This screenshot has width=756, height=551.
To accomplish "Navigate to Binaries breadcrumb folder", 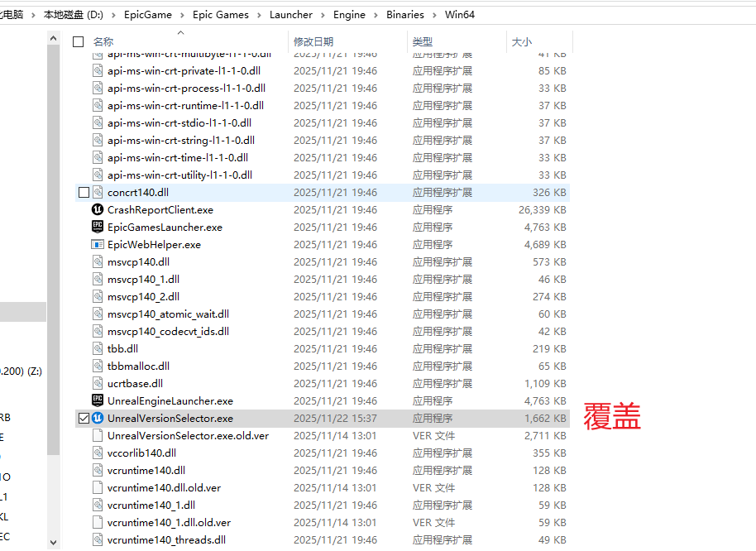I will point(405,15).
